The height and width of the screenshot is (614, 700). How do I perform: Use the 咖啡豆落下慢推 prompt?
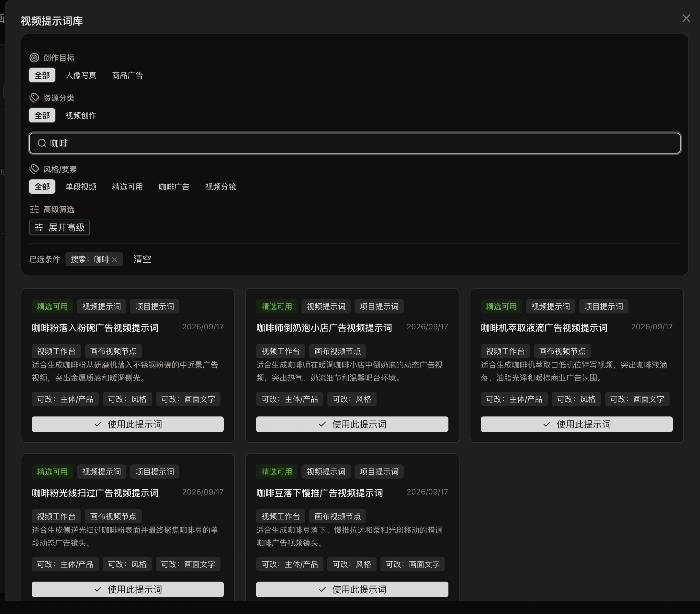tap(352, 589)
